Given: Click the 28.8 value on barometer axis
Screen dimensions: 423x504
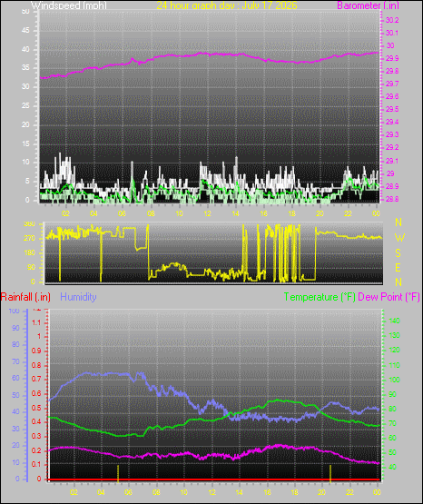Looking at the screenshot, I should pyautogui.click(x=392, y=199).
